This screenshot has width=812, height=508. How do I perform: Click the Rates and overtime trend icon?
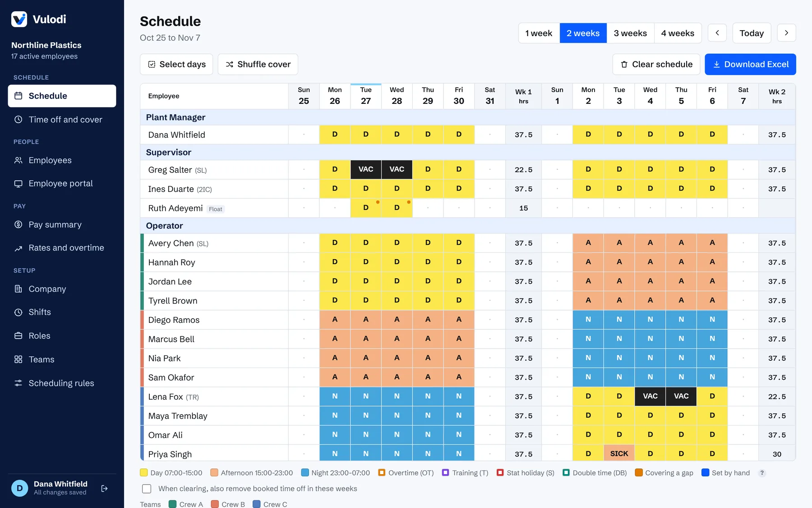click(x=18, y=248)
